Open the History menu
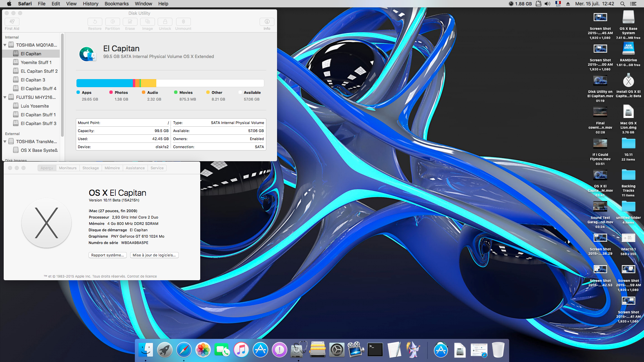The height and width of the screenshot is (362, 644). [91, 4]
